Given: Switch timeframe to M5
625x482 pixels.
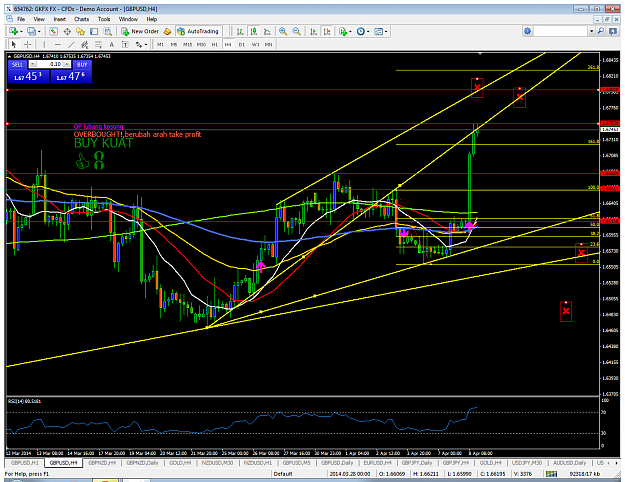Looking at the screenshot, I should coord(174,45).
